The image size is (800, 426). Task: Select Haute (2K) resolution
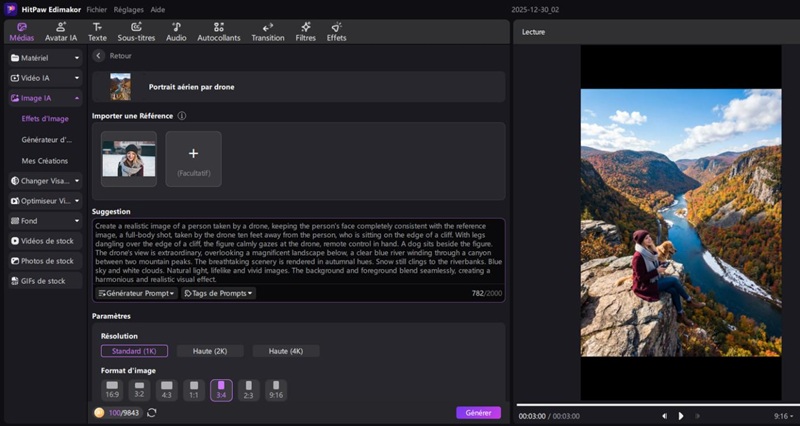[x=210, y=351]
